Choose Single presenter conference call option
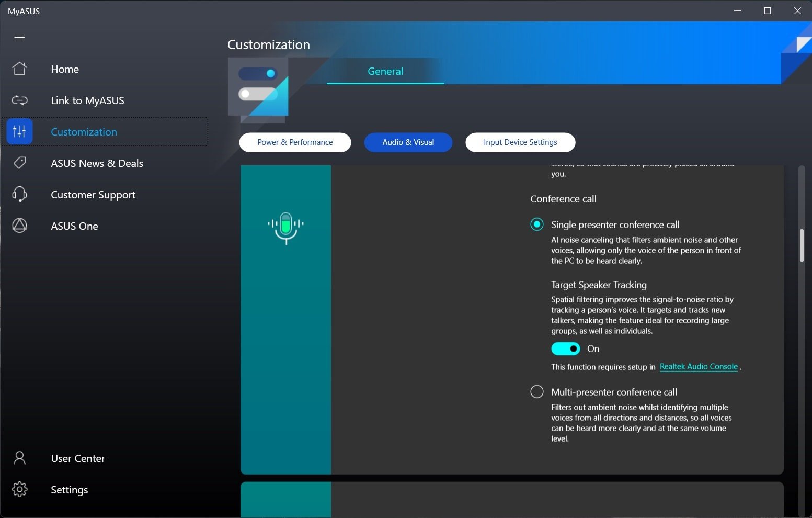812x518 pixels. 536,224
